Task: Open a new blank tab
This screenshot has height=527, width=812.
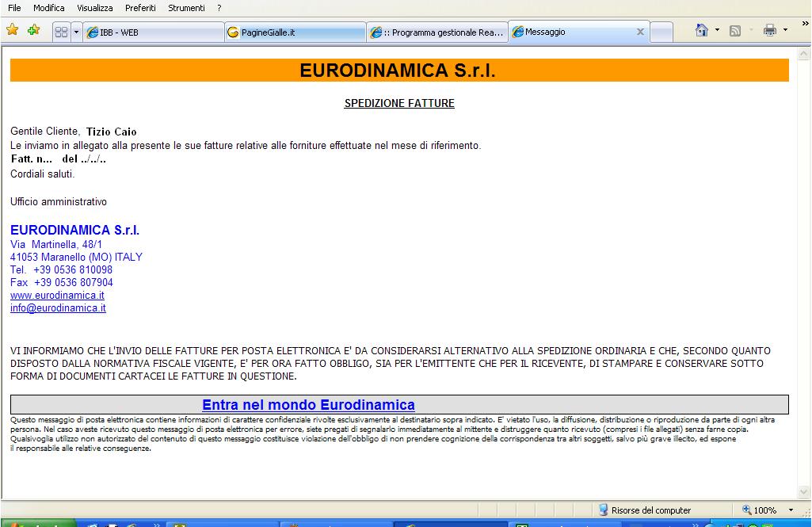Action: click(x=661, y=32)
